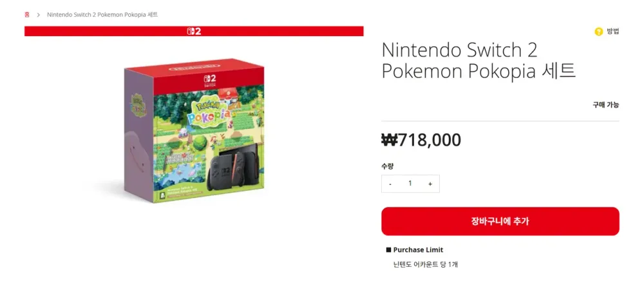Select the quantity number input field
The height and width of the screenshot is (283, 644).
(410, 184)
